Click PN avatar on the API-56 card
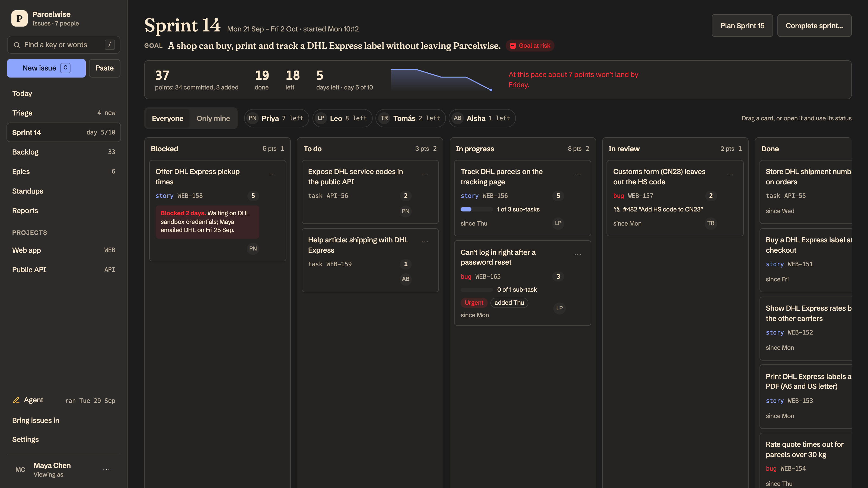Screen dimensions: 868x488 click(405, 211)
